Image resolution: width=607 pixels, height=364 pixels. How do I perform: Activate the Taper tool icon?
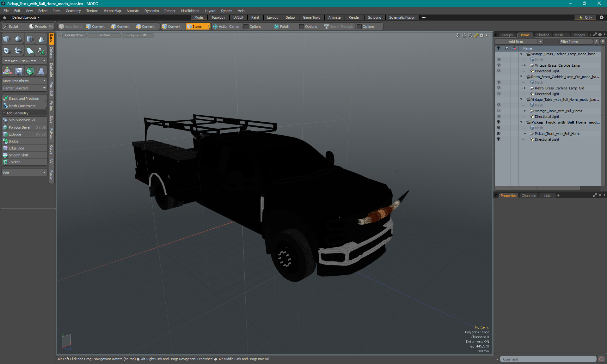(x=41, y=71)
